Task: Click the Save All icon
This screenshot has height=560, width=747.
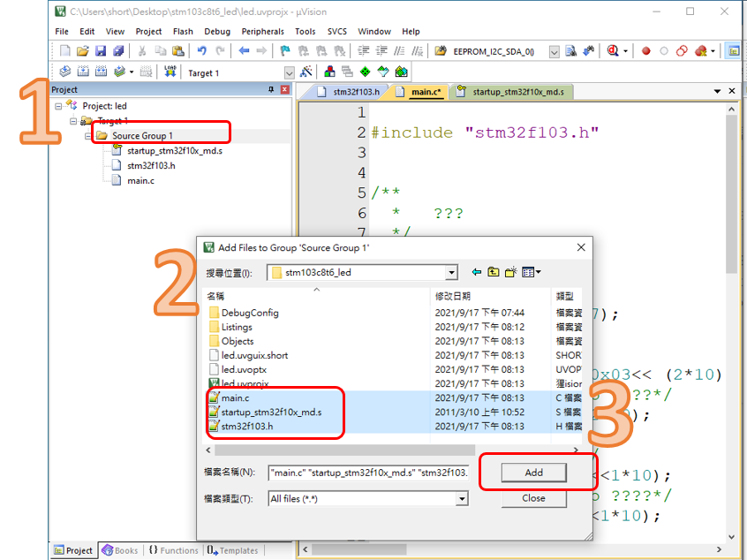Action: (x=118, y=51)
